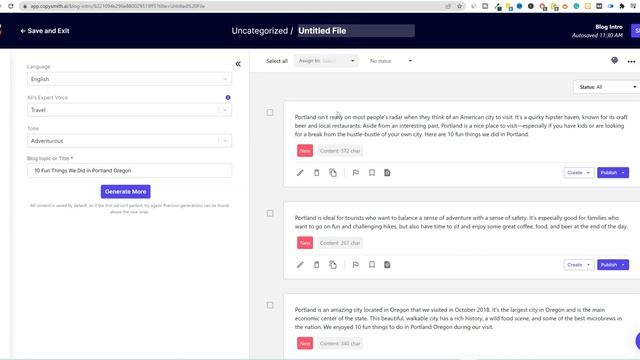Delete the 267 char result
Viewport: 640px width, 360px height.
(316, 264)
